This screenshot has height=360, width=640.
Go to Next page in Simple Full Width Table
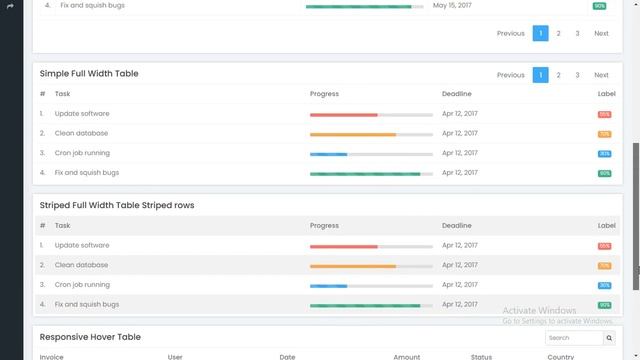601,75
